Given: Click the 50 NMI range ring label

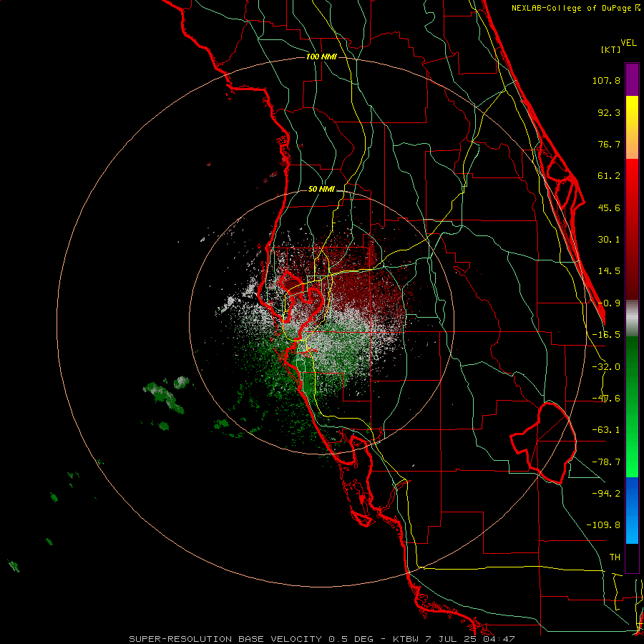Looking at the screenshot, I should coord(321,190).
